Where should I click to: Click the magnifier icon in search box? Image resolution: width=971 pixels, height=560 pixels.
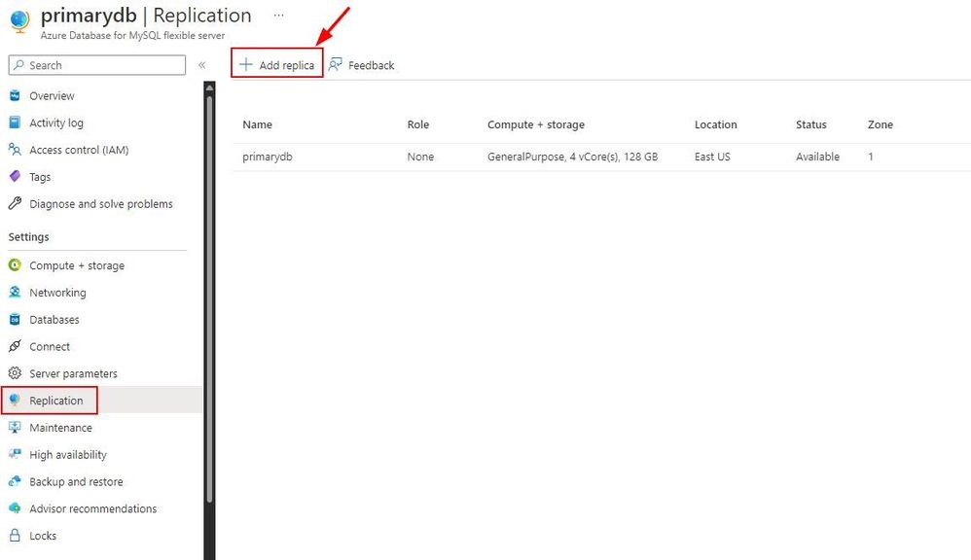[19, 65]
